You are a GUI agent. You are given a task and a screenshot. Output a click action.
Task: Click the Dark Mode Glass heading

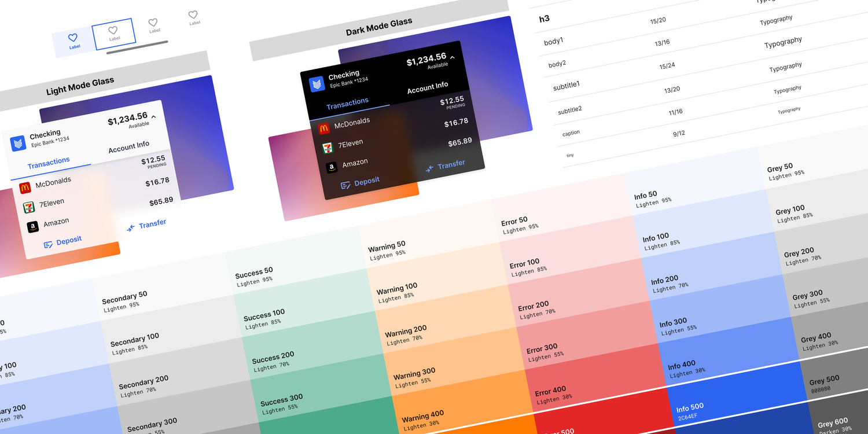pos(379,27)
